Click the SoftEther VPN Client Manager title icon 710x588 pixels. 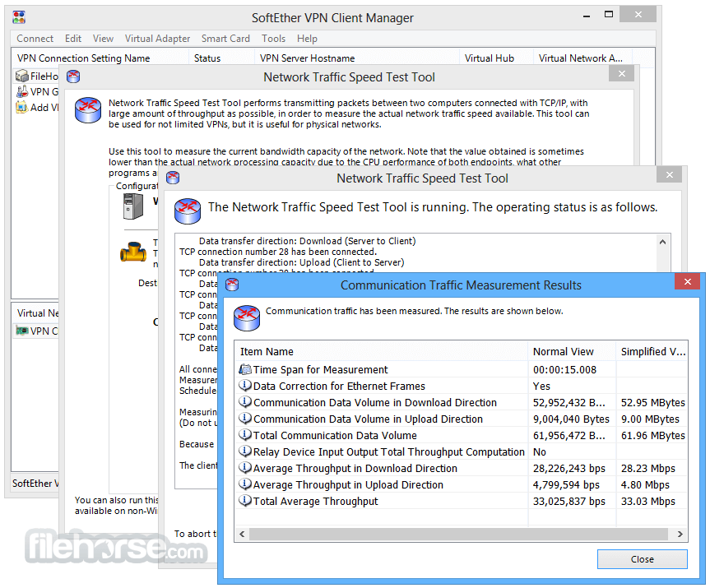click(19, 17)
